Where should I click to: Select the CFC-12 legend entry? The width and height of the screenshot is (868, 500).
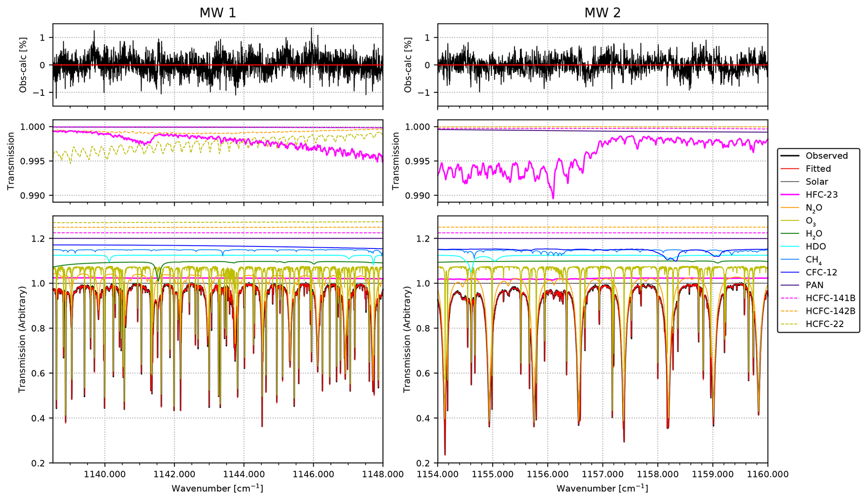821,272
